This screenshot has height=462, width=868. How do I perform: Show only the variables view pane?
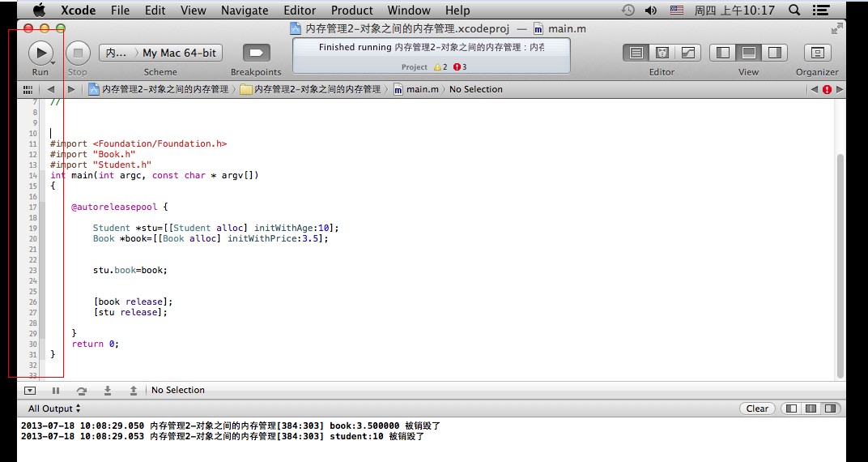click(792, 409)
